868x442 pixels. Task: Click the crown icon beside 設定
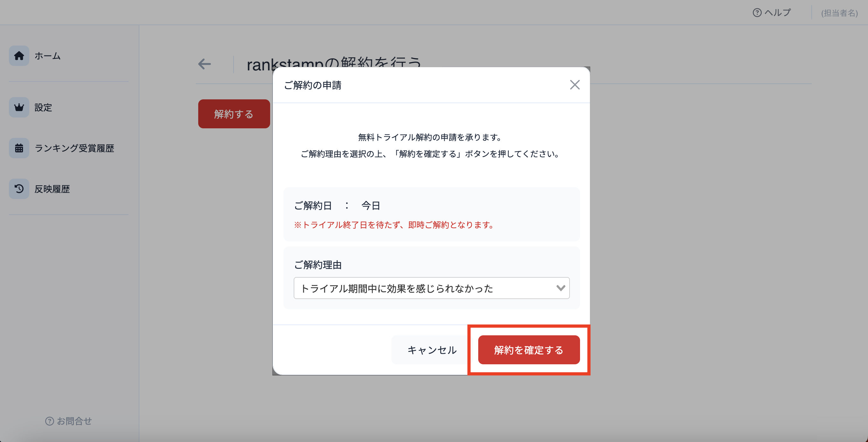(19, 107)
